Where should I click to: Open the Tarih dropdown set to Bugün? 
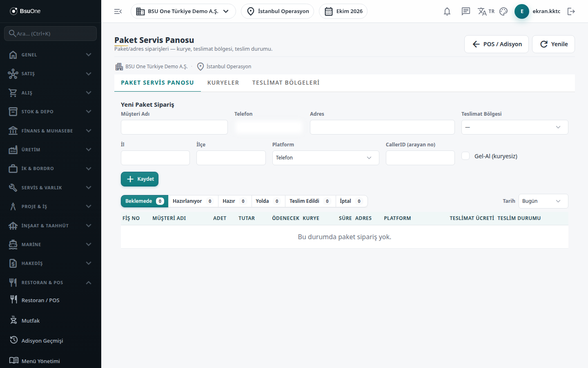tap(543, 201)
